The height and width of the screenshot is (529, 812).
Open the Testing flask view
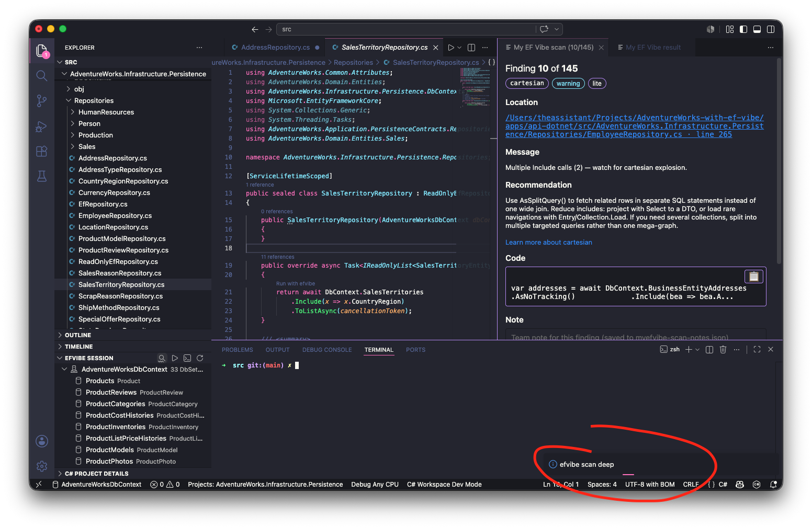coord(42,177)
